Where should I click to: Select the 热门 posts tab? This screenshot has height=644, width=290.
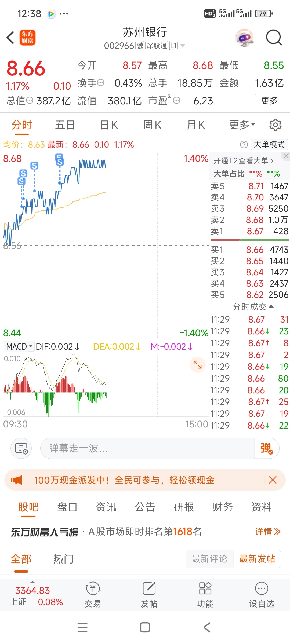pyautogui.click(x=63, y=559)
